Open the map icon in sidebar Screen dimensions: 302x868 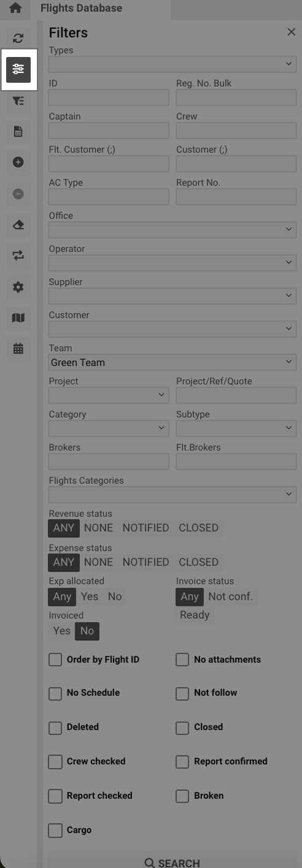18,318
